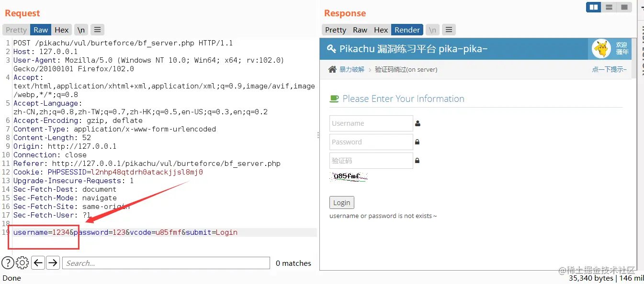Click the user icon beside Username field
The height and width of the screenshot is (284, 644).
[418, 123]
